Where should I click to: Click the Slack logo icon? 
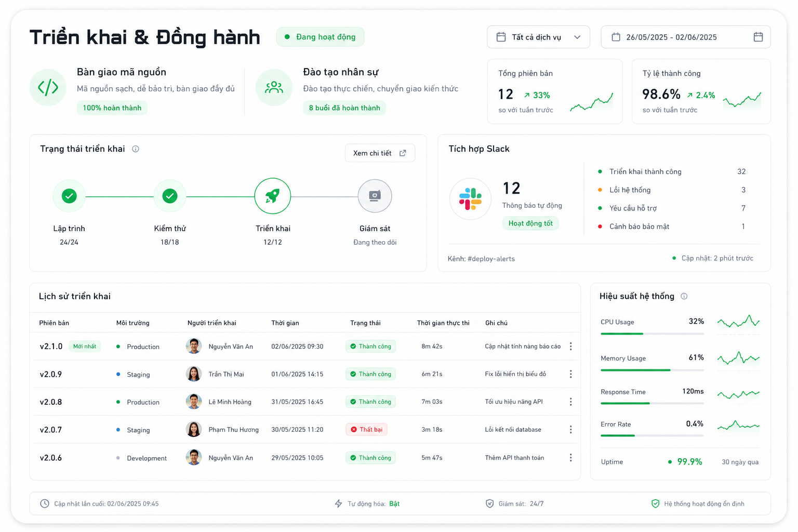(470, 199)
